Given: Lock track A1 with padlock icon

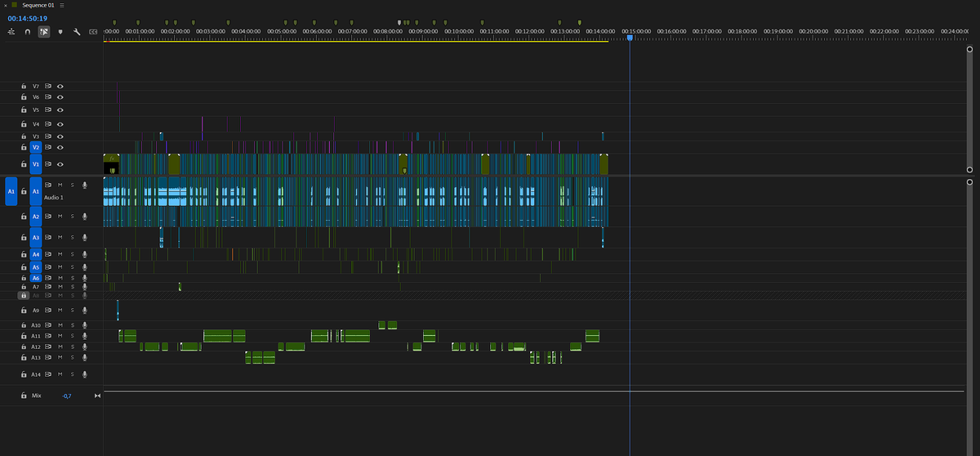Looking at the screenshot, I should click(x=24, y=191).
